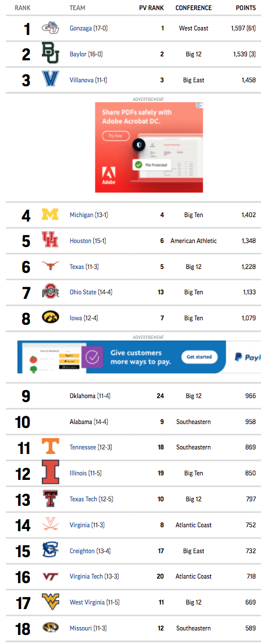
Task: Open the Illinois block I logo
Action: tap(50, 473)
